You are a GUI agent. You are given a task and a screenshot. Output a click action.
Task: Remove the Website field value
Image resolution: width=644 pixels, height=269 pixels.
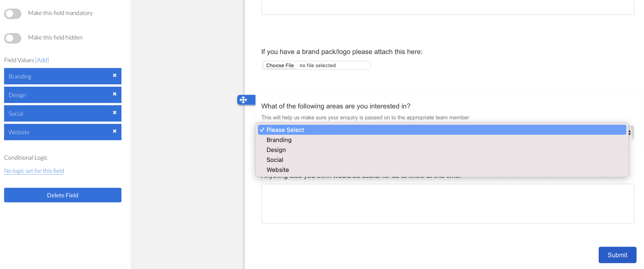click(114, 131)
